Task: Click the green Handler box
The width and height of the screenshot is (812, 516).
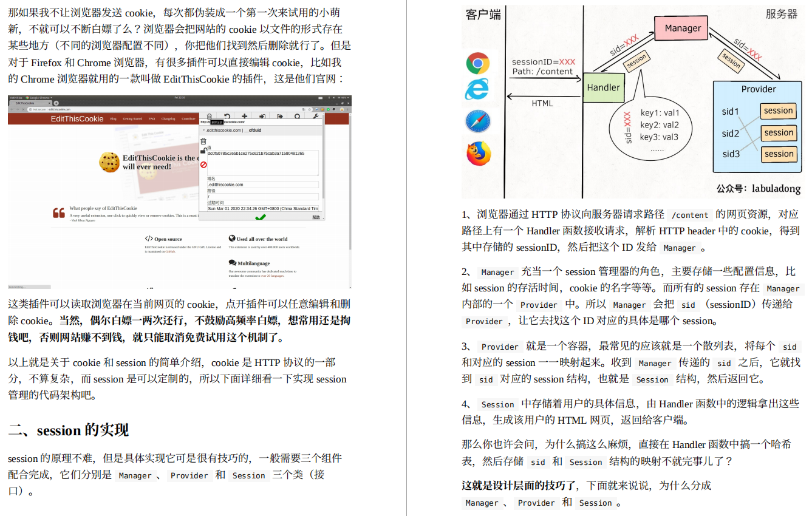Action: pos(603,88)
